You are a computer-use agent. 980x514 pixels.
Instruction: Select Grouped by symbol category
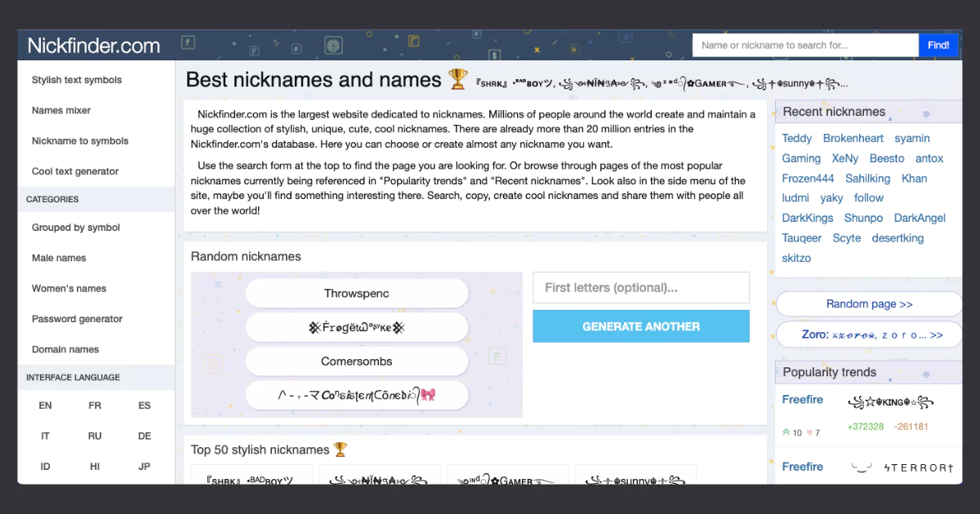coord(76,228)
